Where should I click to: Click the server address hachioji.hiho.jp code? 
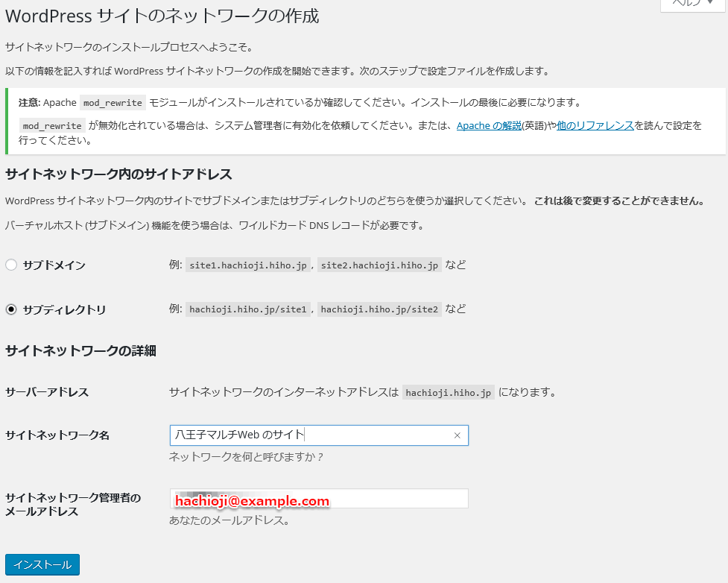(x=448, y=393)
